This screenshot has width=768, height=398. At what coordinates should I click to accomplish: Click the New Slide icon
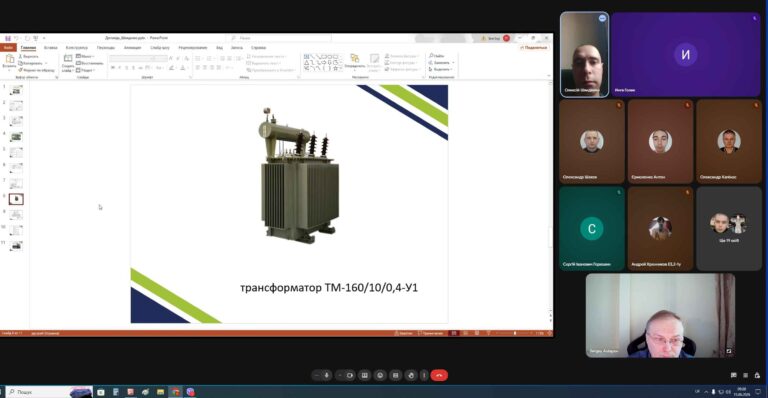(68, 59)
